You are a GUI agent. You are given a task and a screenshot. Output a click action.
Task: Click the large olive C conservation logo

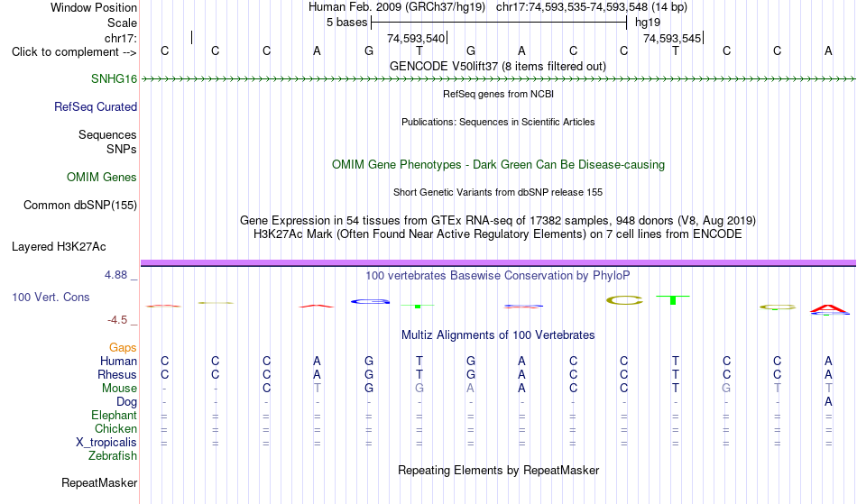click(x=624, y=299)
